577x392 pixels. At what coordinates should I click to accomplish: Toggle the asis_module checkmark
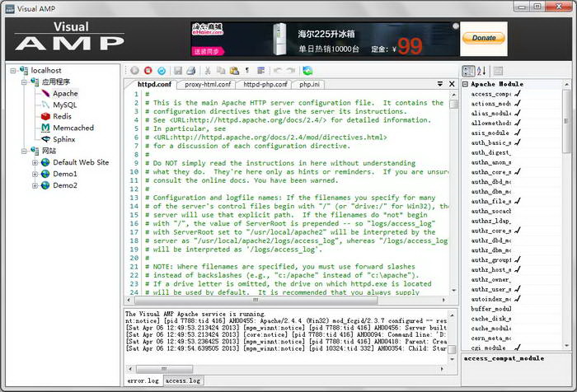click(x=518, y=133)
